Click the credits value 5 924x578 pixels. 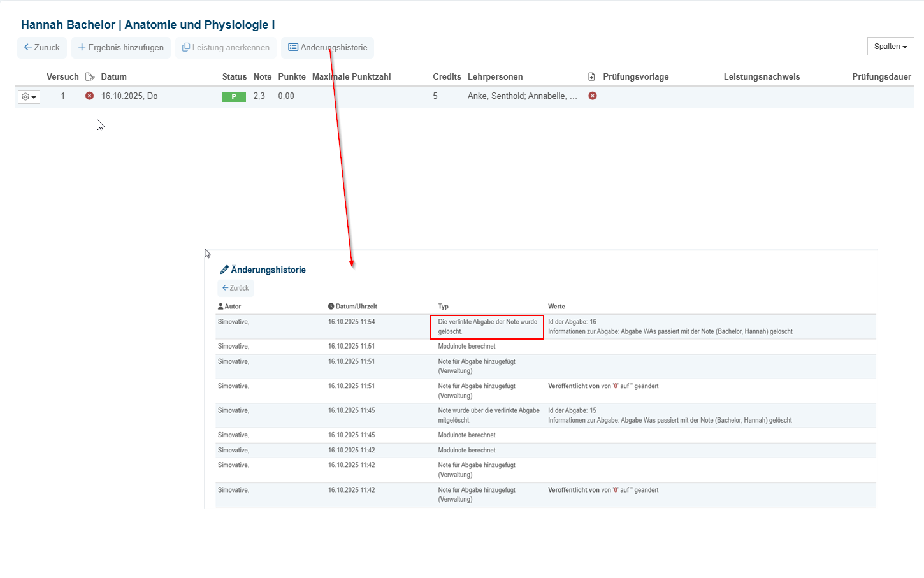(435, 96)
